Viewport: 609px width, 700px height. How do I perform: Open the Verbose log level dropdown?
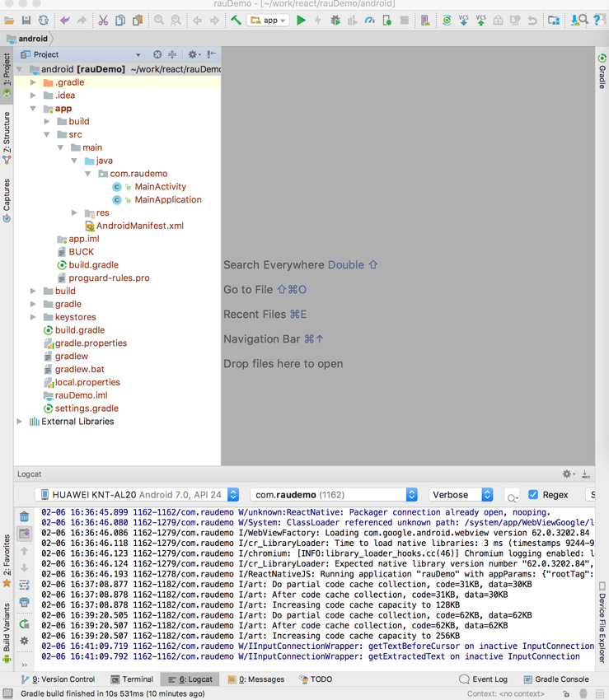point(460,495)
